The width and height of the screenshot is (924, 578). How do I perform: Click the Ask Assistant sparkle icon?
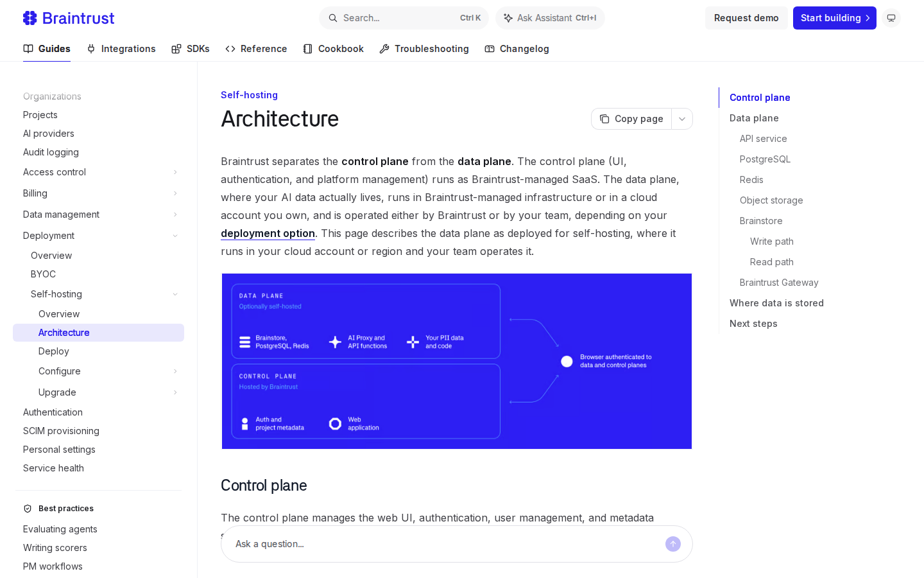(x=508, y=18)
